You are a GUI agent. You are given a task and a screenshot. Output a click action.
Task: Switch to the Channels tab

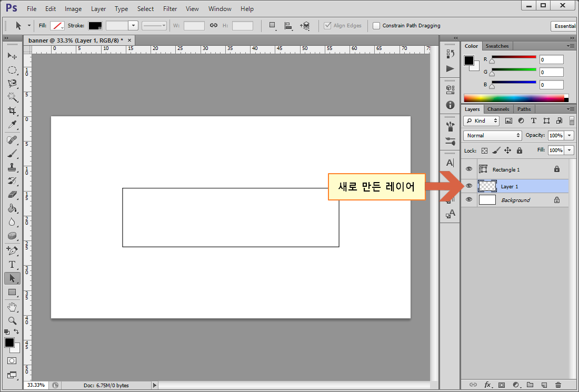tap(498, 109)
